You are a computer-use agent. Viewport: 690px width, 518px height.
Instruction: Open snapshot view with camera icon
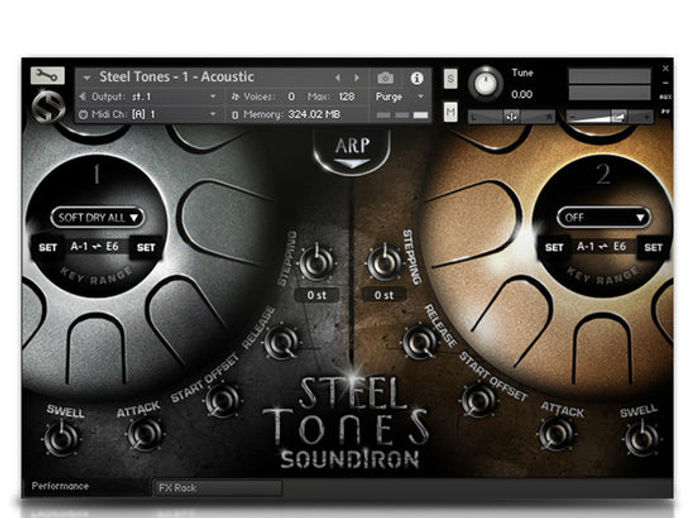(385, 78)
